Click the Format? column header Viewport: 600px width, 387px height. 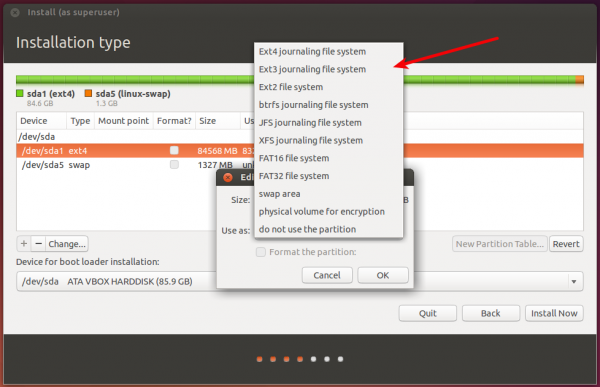point(174,121)
